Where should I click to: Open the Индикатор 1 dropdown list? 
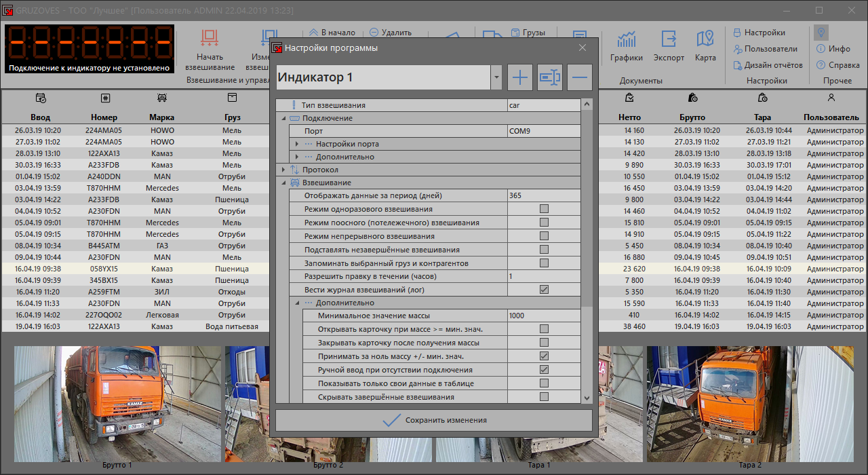coord(496,77)
